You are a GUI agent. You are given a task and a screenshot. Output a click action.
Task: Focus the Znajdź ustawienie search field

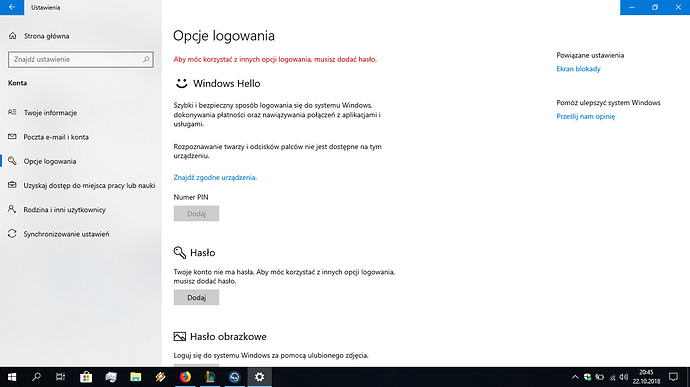pyautogui.click(x=81, y=59)
